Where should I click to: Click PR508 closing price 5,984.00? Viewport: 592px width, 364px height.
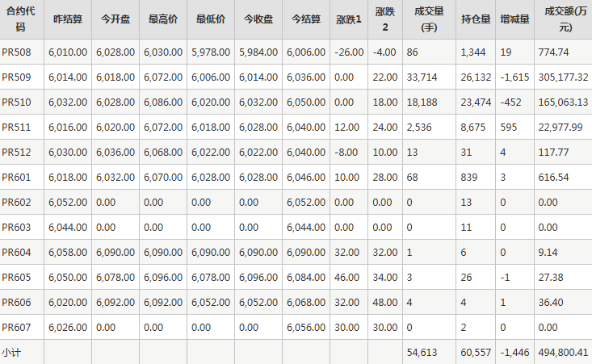point(258,52)
